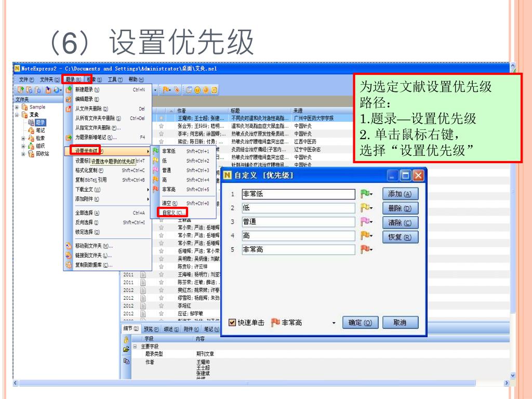Image resolution: width=532 pixels, height=399 pixels.
Task: Click the 作者 column header
Action: pos(202,111)
